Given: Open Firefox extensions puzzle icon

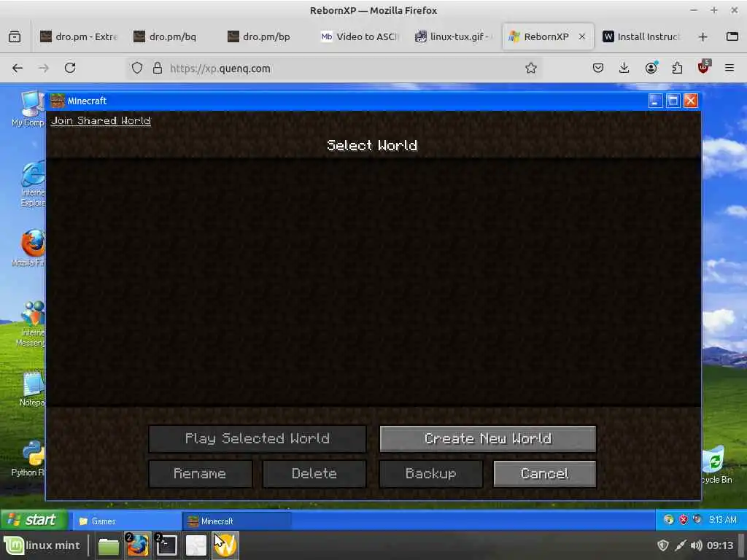Looking at the screenshot, I should (x=677, y=68).
